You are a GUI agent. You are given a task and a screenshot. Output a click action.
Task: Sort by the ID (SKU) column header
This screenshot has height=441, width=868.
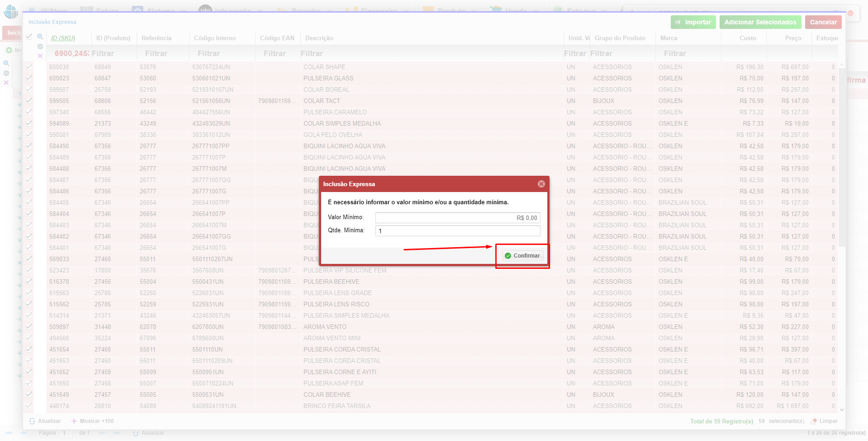[x=63, y=38]
